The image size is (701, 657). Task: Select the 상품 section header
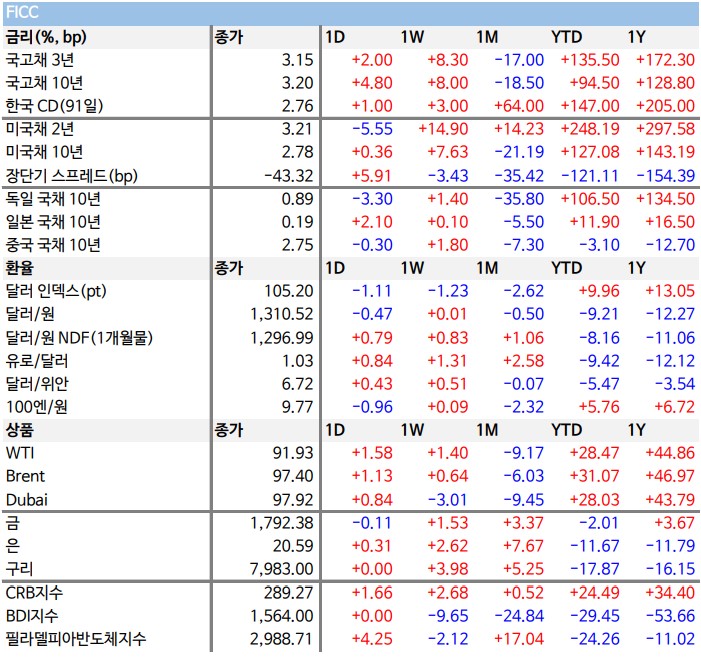[19, 430]
